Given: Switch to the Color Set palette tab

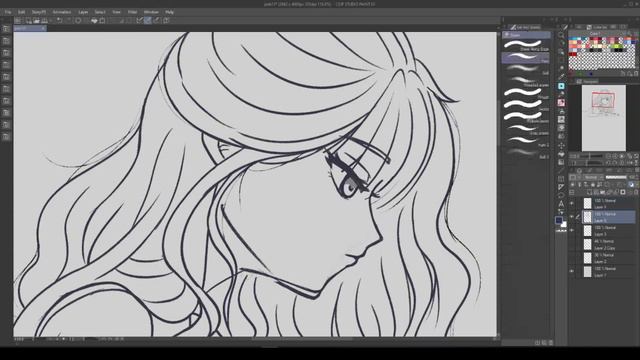Looking at the screenshot, I should (x=598, y=27).
